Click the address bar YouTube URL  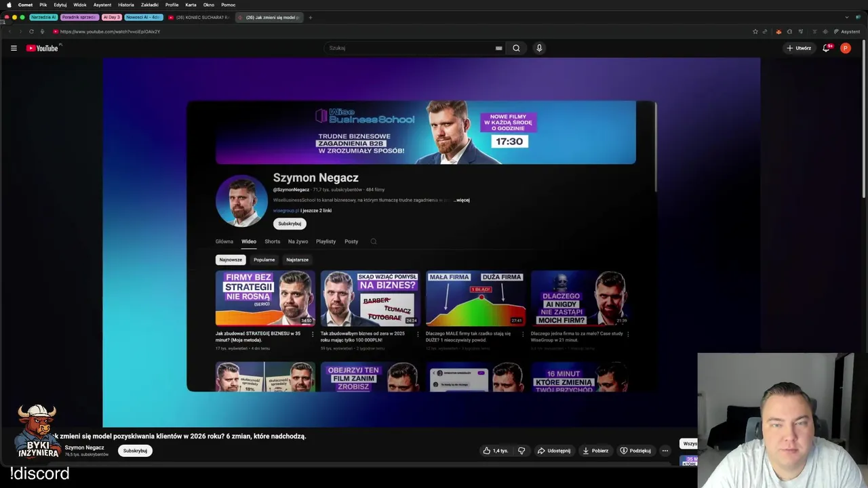click(x=110, y=31)
